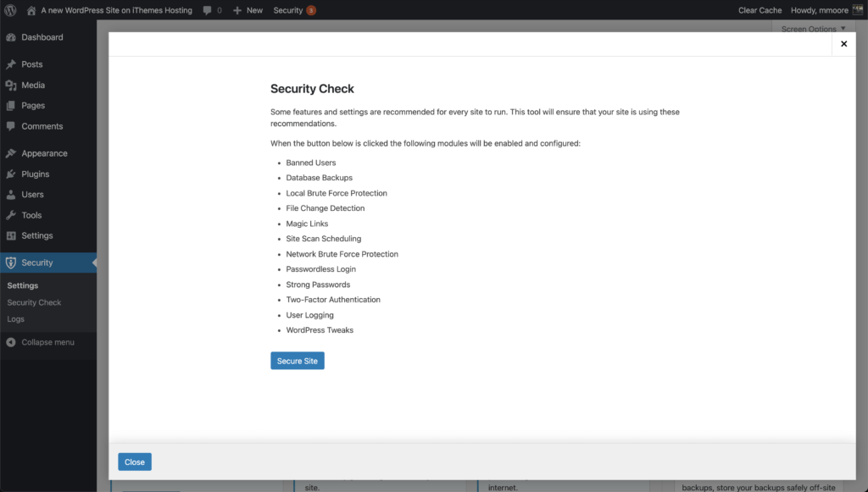Click Two-Factor Authentication list item
This screenshot has width=868, height=492.
click(x=333, y=300)
